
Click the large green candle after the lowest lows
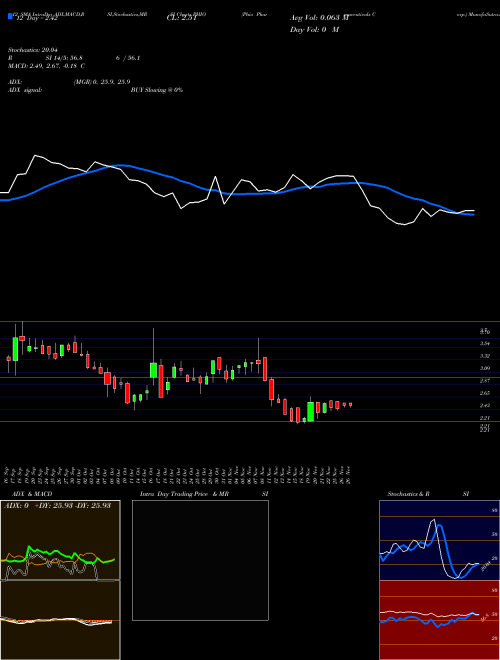(x=311, y=411)
